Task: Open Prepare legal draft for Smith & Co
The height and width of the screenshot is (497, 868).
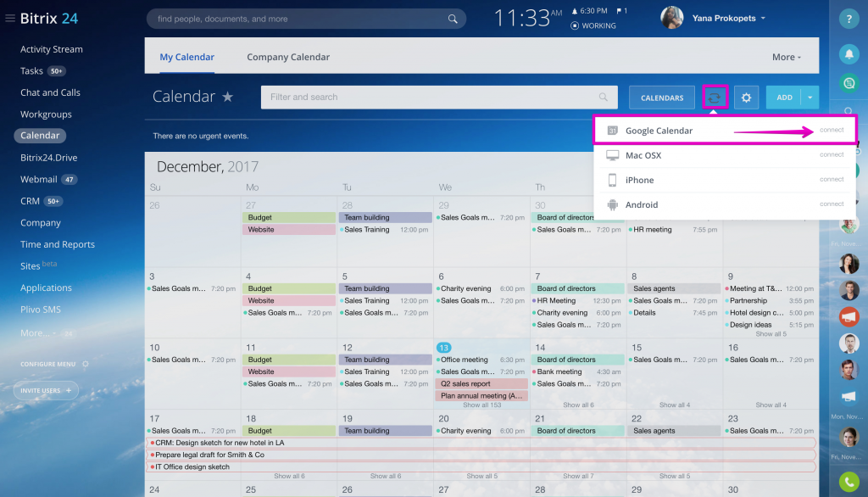Action: pyautogui.click(x=481, y=455)
